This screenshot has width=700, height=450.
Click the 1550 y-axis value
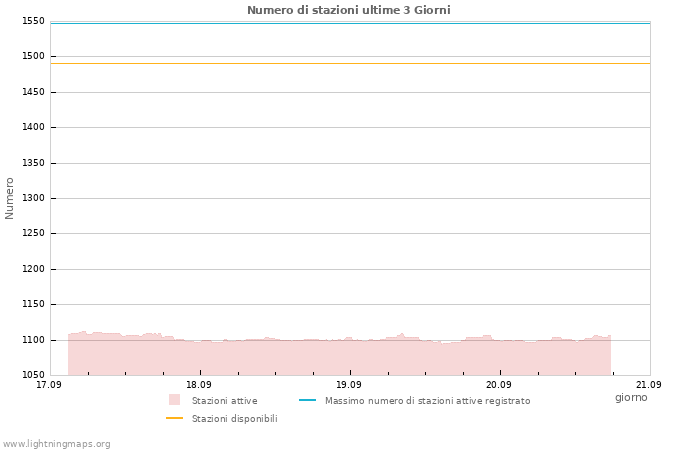[x=33, y=21]
